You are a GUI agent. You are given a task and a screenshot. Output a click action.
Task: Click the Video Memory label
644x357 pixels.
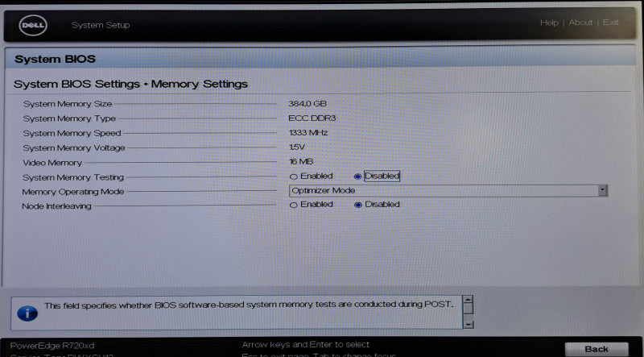click(x=52, y=163)
